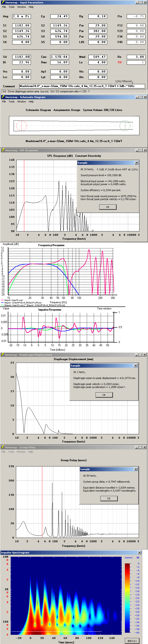The width and height of the screenshot is (148, 644).
Task: Open Window menu in Input Parameters window
Action: point(21,7)
